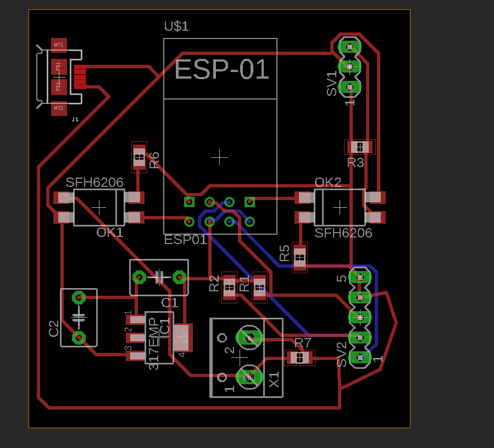The image size is (494, 448).
Task: Click the R1 resistor footprint
Action: pyautogui.click(x=259, y=287)
